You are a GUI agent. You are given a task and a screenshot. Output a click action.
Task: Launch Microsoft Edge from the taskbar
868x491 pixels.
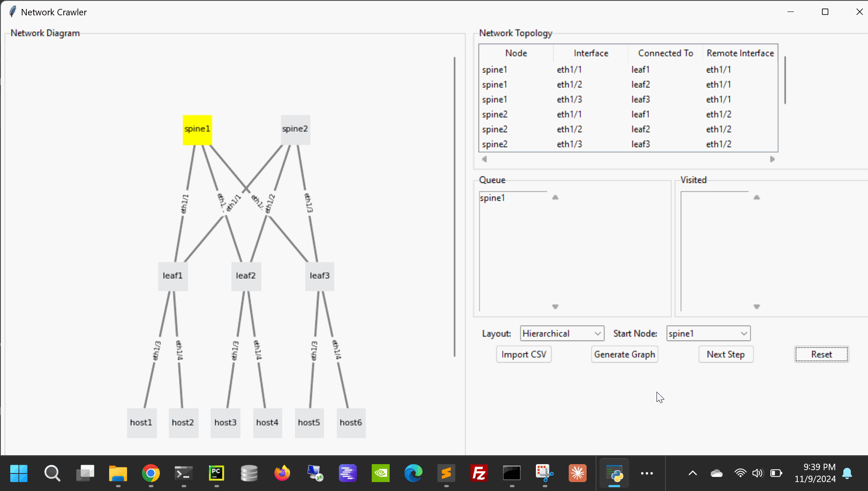[413, 473]
